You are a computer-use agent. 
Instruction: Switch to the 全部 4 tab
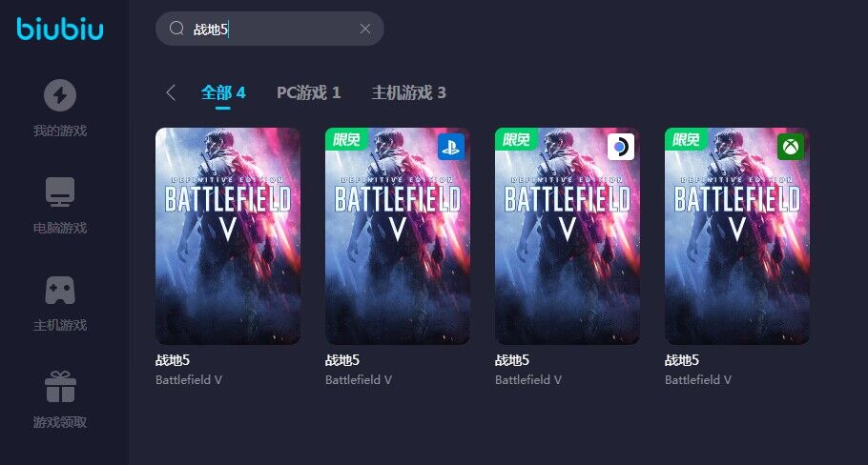(x=223, y=92)
